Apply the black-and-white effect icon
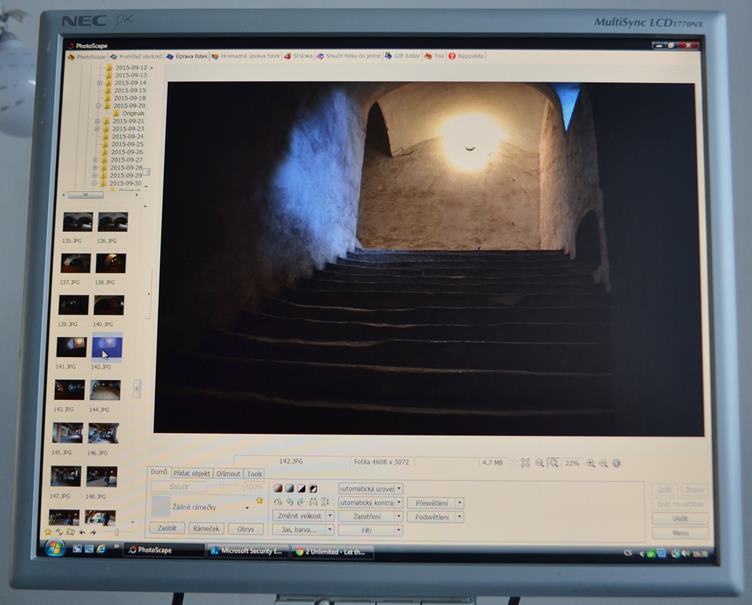Screen dimensions: 752x605 (301, 488)
